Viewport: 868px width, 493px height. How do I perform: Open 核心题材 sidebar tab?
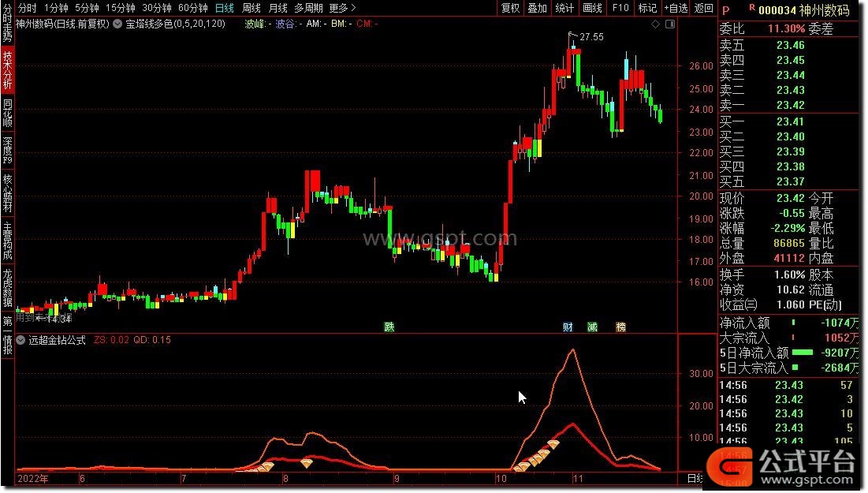(7, 193)
